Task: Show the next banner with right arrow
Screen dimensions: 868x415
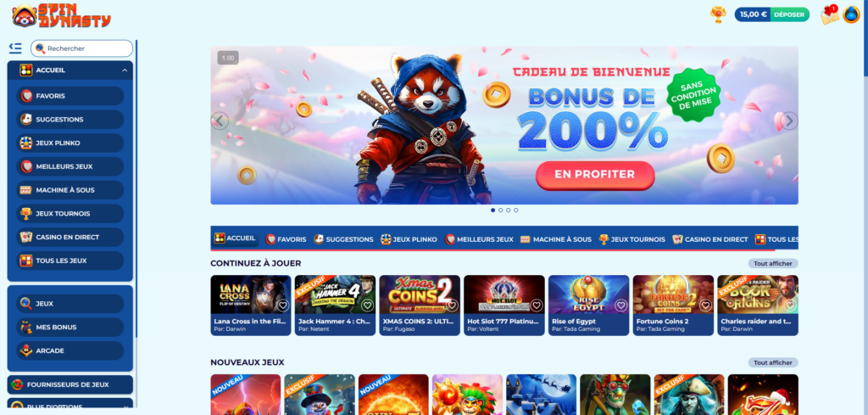Action: (x=789, y=121)
